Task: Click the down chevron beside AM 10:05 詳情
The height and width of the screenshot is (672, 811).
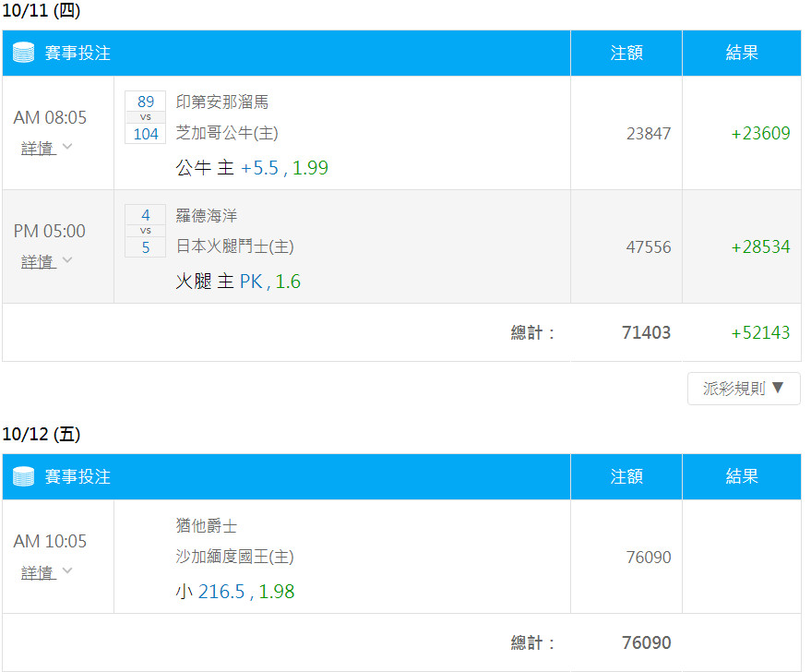Action: (x=67, y=570)
